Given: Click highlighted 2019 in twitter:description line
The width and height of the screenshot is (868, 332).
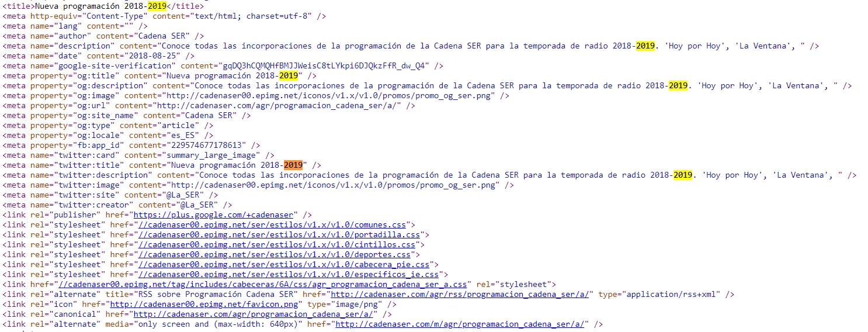Looking at the screenshot, I should click(x=683, y=175).
